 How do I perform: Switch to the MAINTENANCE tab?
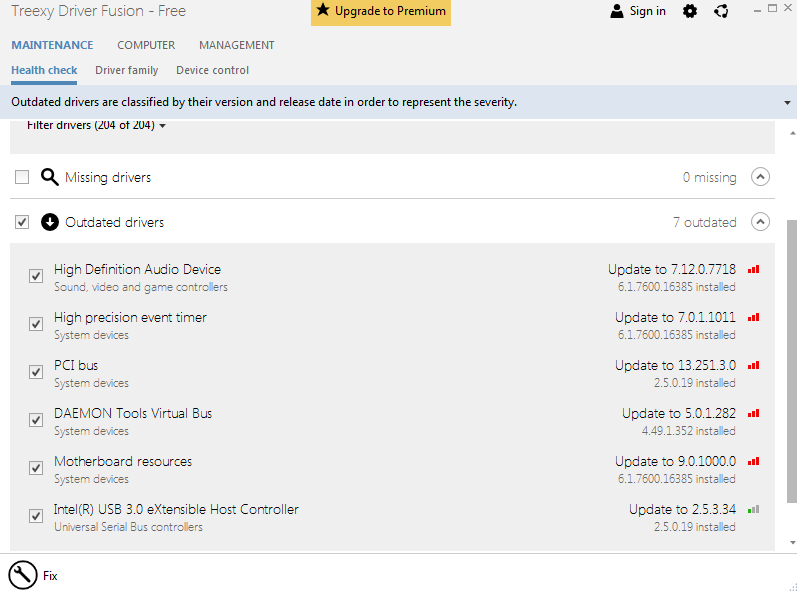pos(52,45)
